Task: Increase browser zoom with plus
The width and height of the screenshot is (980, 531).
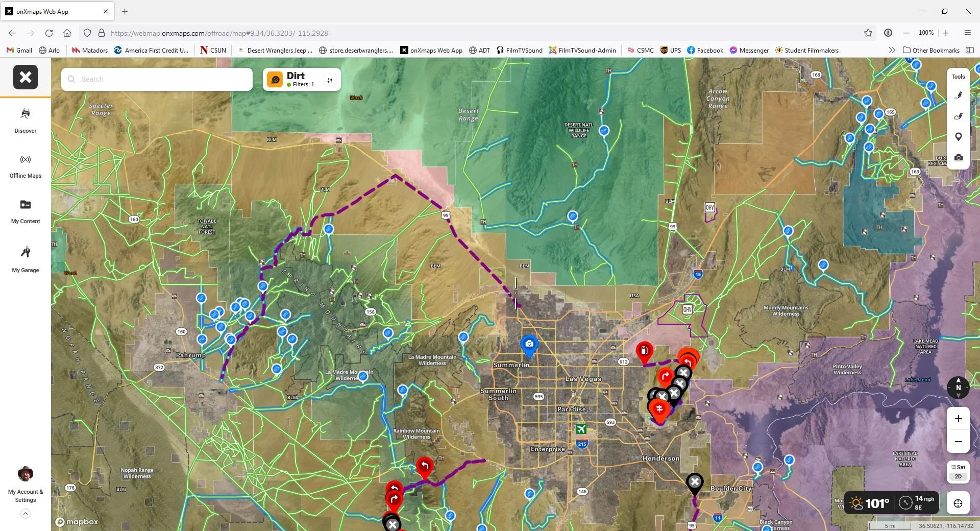Action: pyautogui.click(x=946, y=33)
